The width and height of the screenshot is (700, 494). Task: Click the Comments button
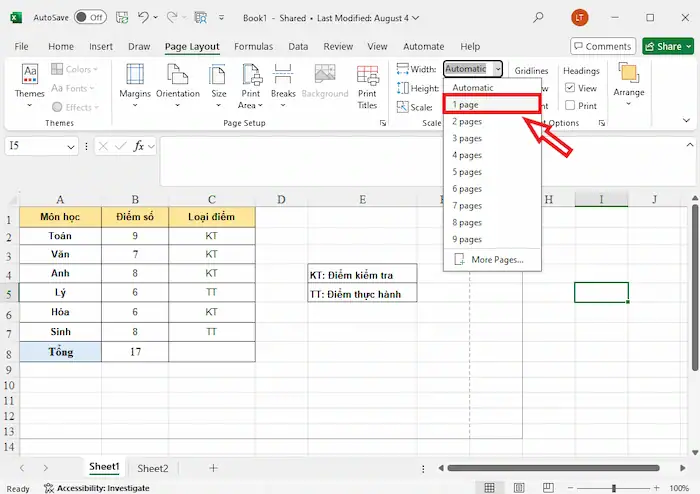pos(603,46)
